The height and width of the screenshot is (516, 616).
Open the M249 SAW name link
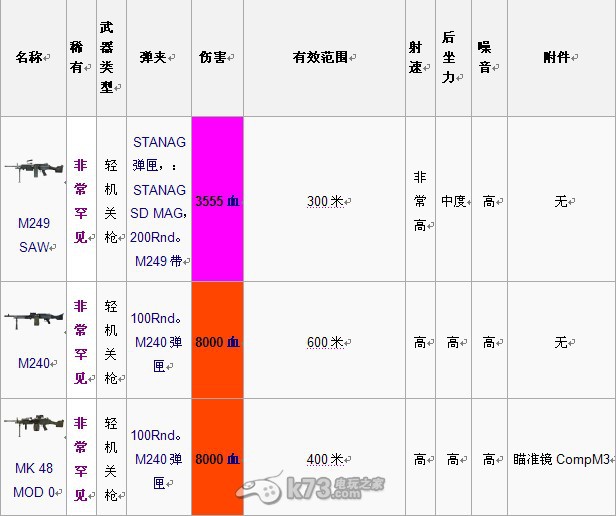(x=33, y=235)
